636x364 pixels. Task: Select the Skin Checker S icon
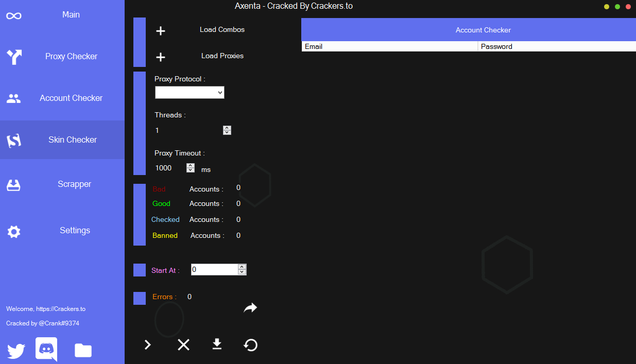(x=14, y=140)
